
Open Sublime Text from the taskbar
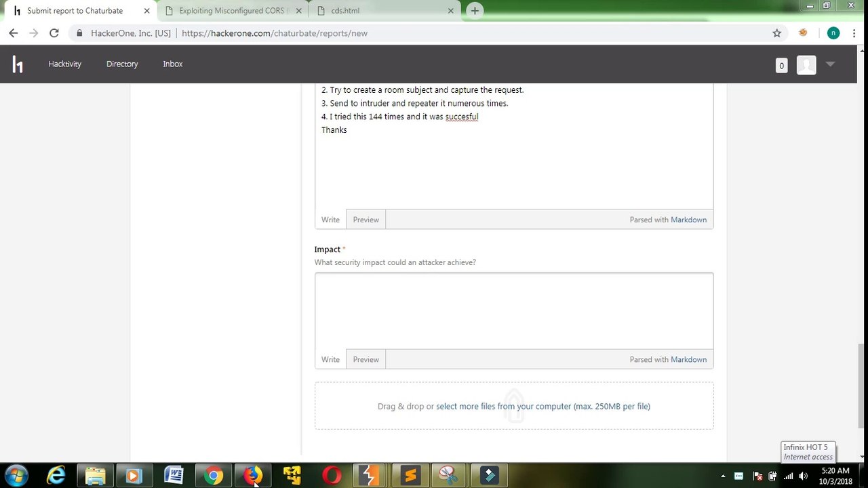pos(410,475)
